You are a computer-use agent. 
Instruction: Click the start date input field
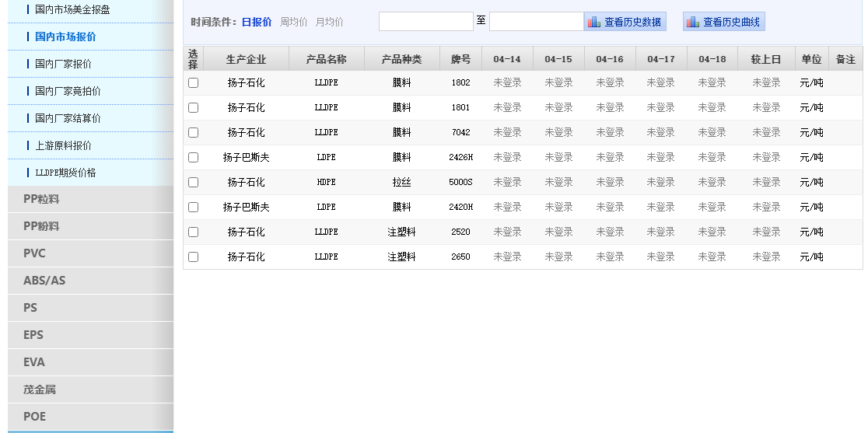click(425, 22)
